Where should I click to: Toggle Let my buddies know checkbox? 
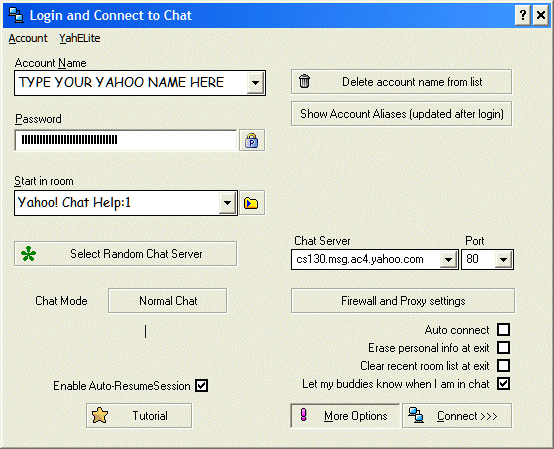[503, 384]
